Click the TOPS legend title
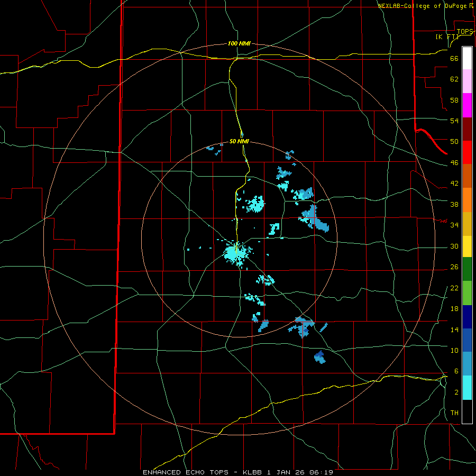This screenshot has width=476, height=476. pyautogui.click(x=465, y=31)
